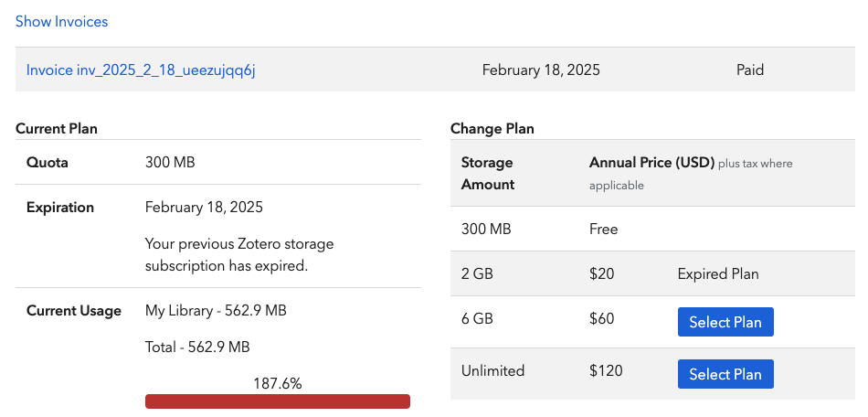Image resolution: width=868 pixels, height=417 pixels.
Task: Click the 187.6% usage percentage
Action: (x=277, y=384)
